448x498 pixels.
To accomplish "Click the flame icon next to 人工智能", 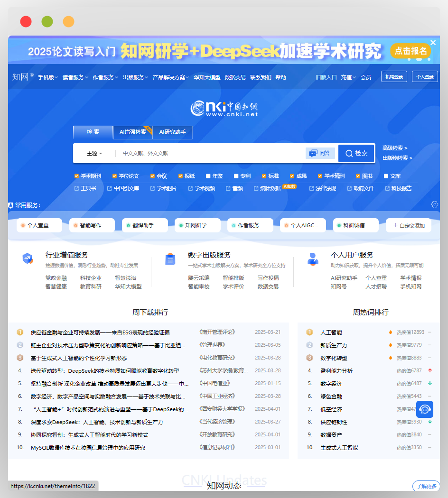I will point(391,332).
